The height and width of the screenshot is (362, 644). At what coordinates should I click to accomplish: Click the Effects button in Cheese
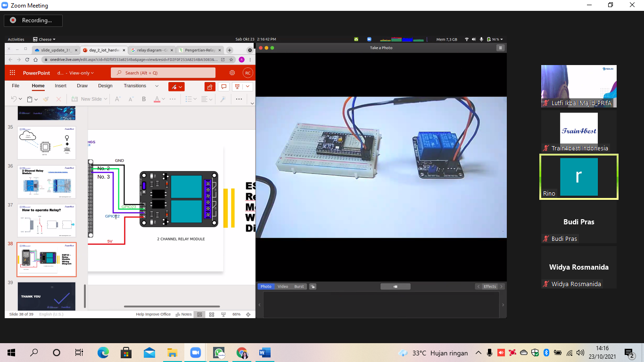click(490, 287)
